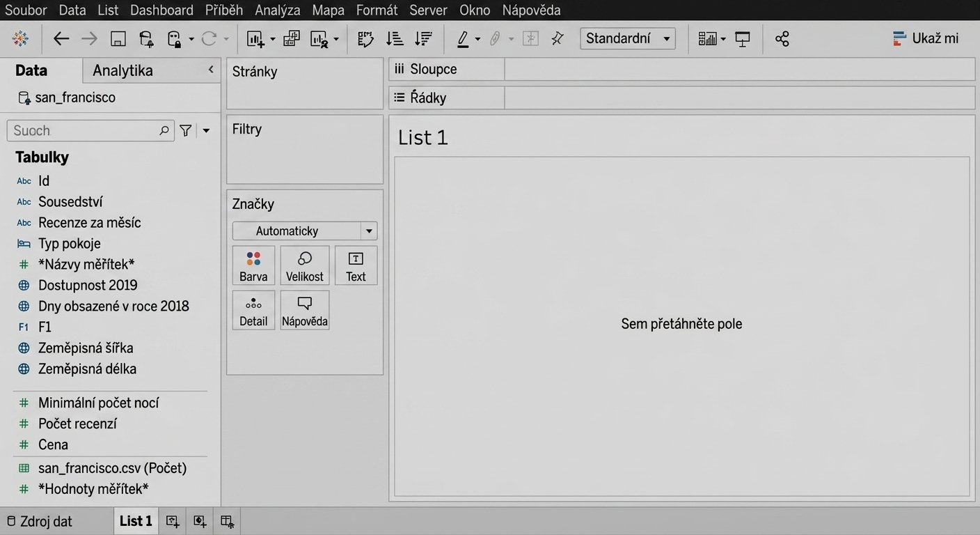Switch to the Analytika tab
This screenshot has width=980, height=535.
pos(122,70)
